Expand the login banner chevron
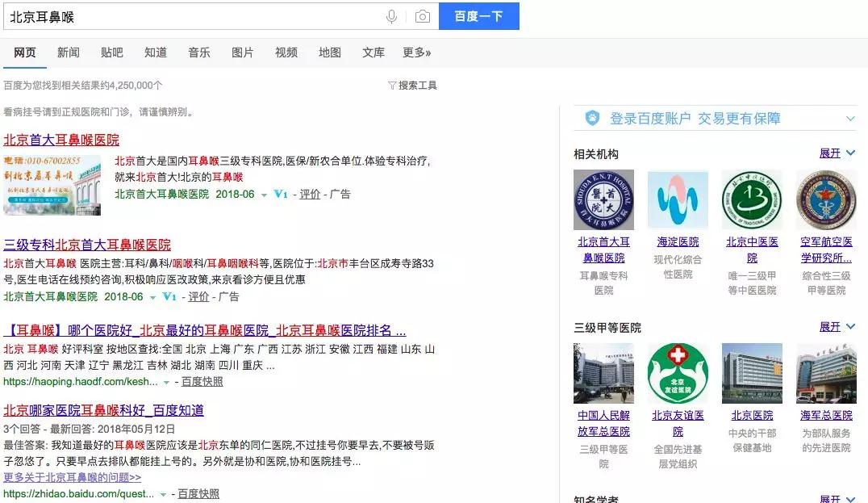Screen dimensions: 868x503 point(850,119)
